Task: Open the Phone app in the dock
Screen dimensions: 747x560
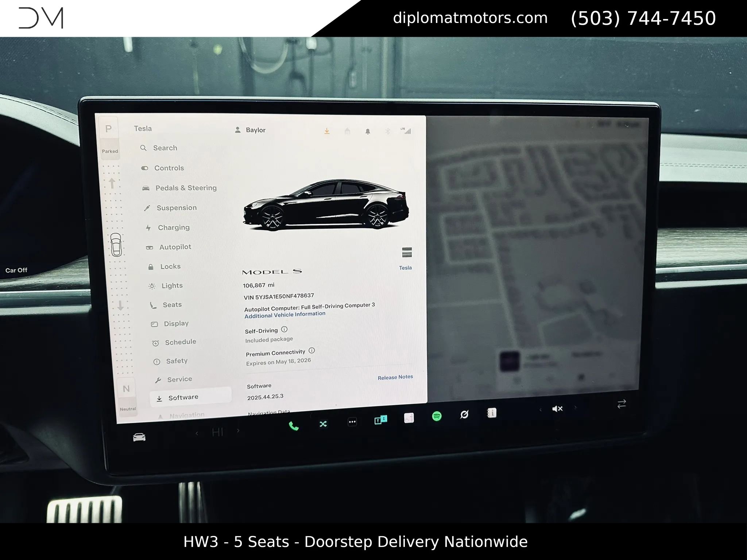Action: (294, 426)
